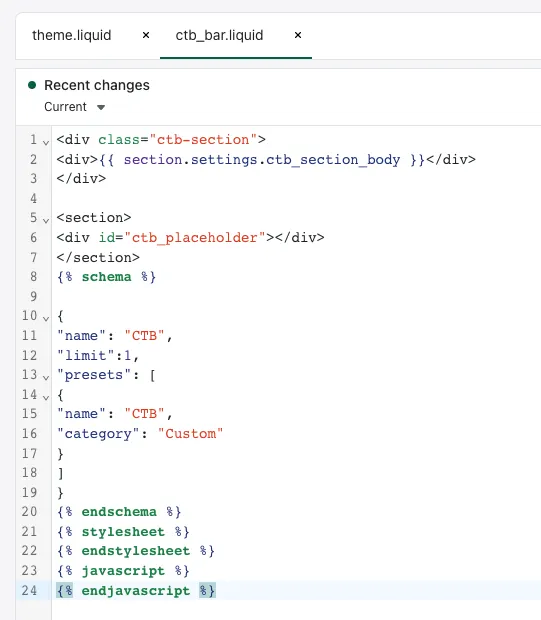Click the "CTB" value on line 11
Image resolution: width=541 pixels, height=620 pixels.
click(144, 336)
